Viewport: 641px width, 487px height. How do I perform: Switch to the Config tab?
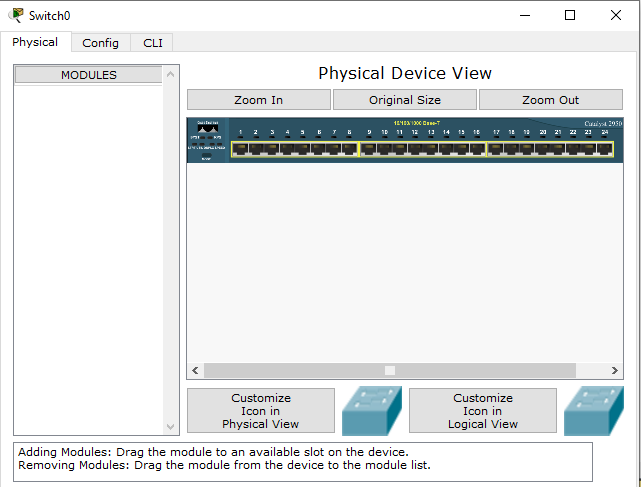click(x=100, y=43)
